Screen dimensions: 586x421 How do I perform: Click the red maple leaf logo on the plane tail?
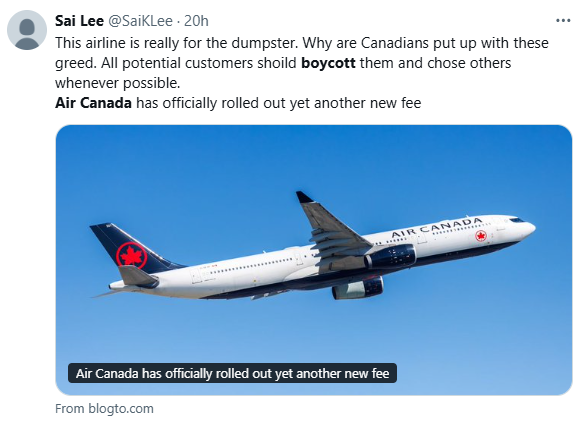[x=131, y=255]
